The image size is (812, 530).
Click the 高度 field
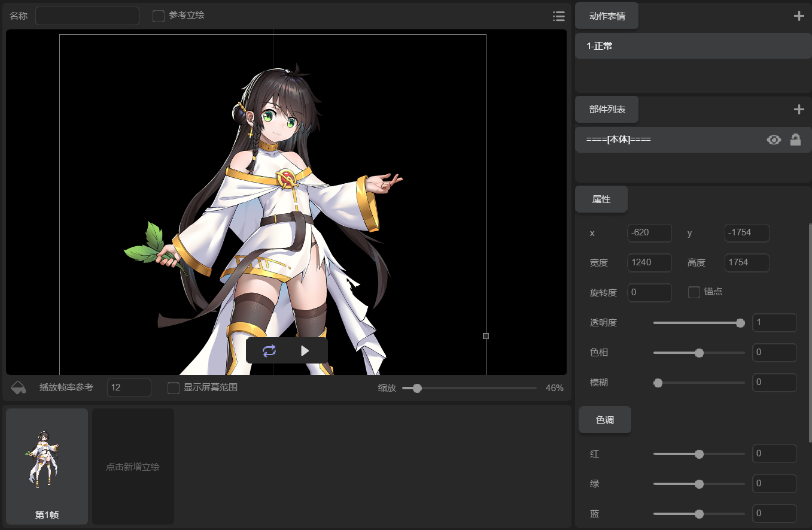747,263
